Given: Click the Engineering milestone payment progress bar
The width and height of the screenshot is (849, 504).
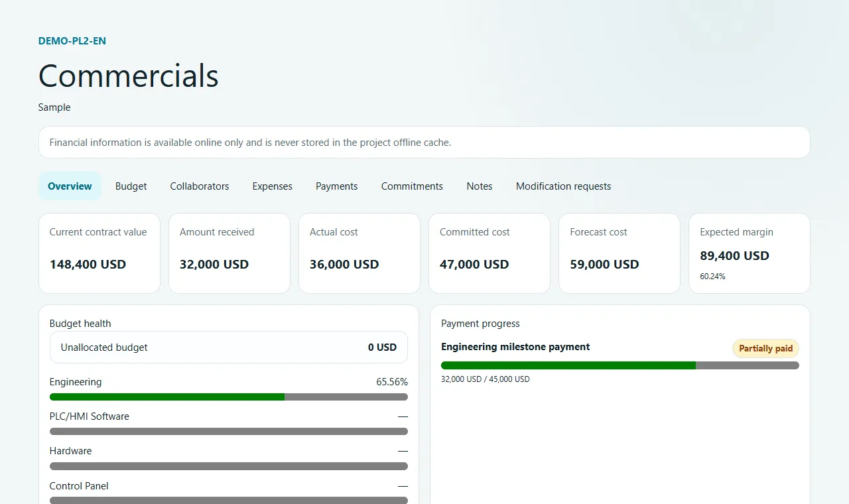Looking at the screenshot, I should pos(620,365).
